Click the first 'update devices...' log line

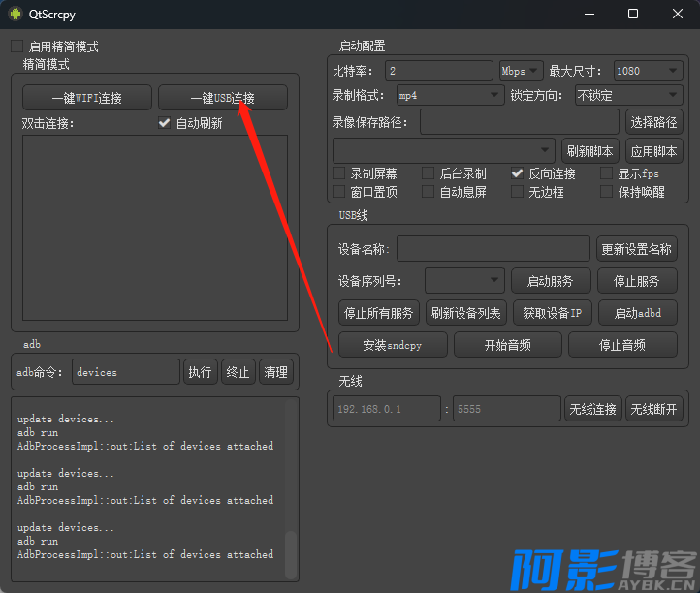tap(66, 419)
